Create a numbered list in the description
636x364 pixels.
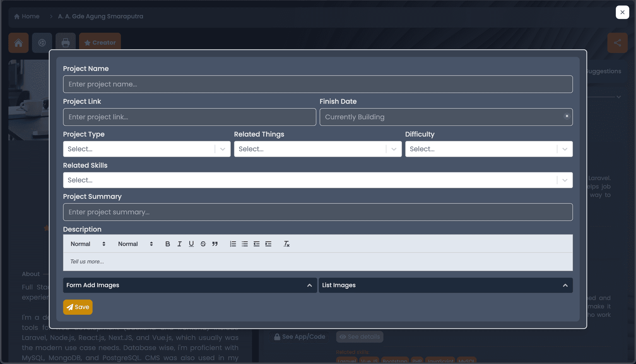233,243
